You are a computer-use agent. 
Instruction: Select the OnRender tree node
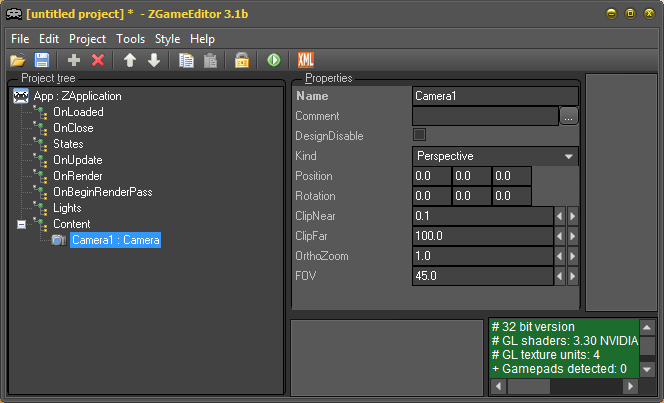pos(77,176)
